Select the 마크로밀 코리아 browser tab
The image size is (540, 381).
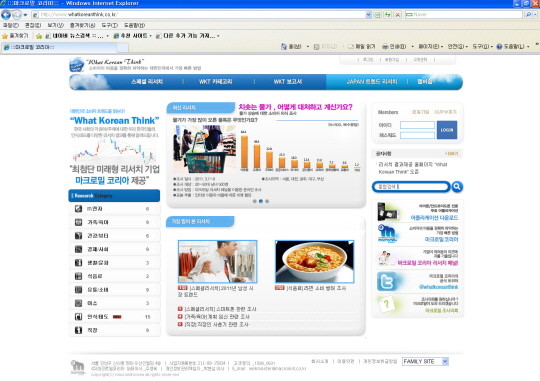[x=59, y=47]
